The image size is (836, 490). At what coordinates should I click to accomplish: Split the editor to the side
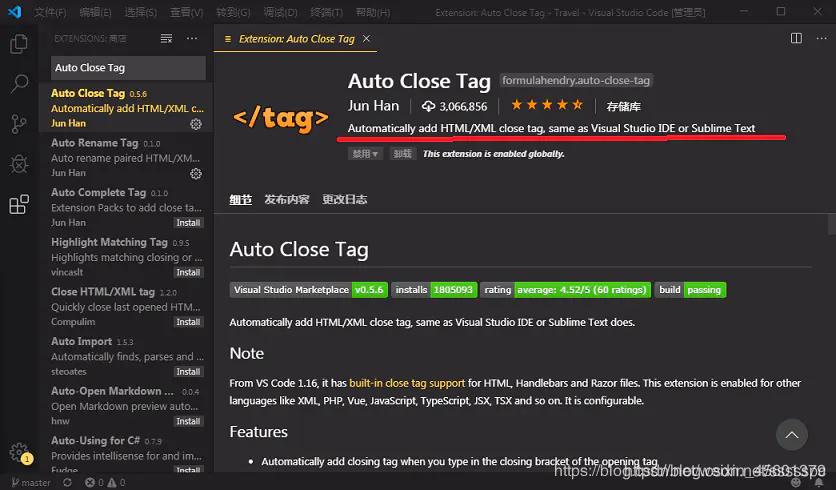[x=796, y=38]
